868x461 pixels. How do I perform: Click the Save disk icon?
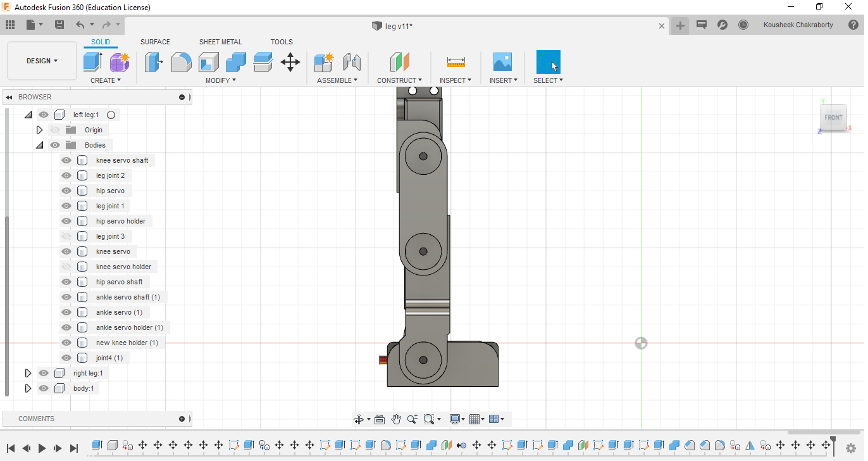pyautogui.click(x=59, y=25)
